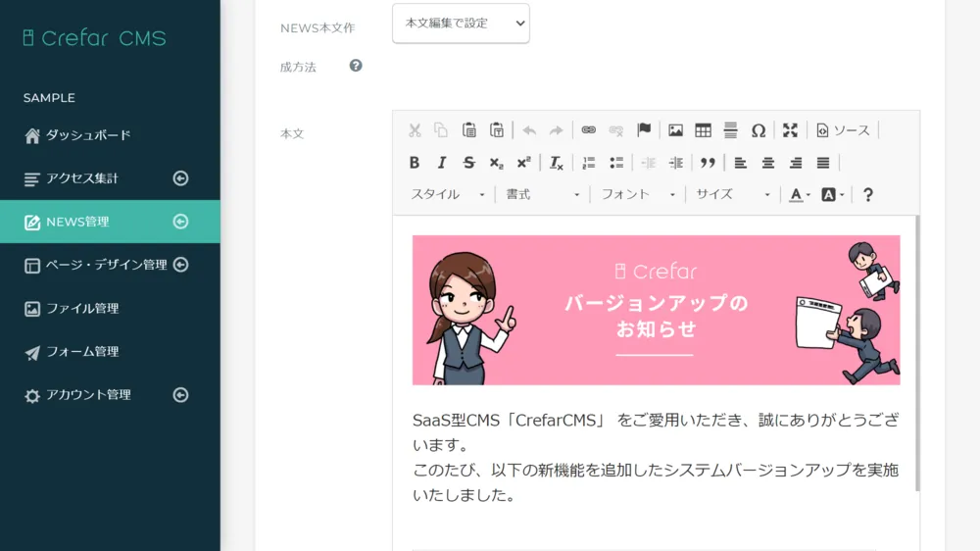Screen dimensions: 980x551
Task: Expand the NEWS管理 submenu arrow
Action: (180, 222)
